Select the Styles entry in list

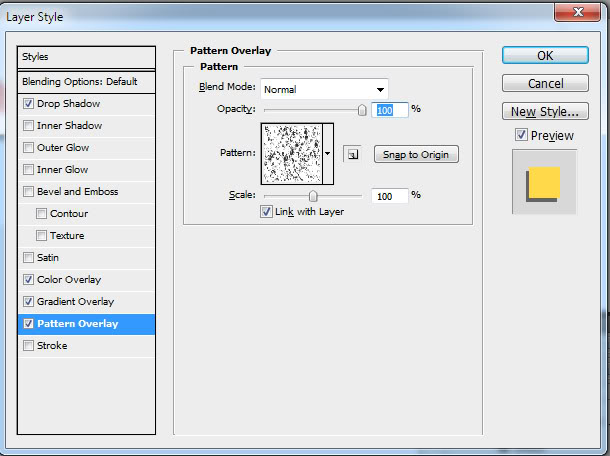point(87,57)
